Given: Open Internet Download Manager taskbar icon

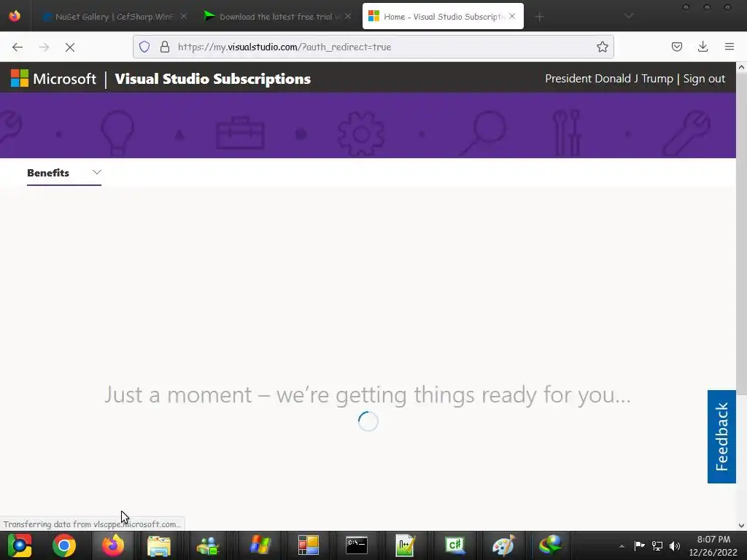Looking at the screenshot, I should tap(550, 545).
